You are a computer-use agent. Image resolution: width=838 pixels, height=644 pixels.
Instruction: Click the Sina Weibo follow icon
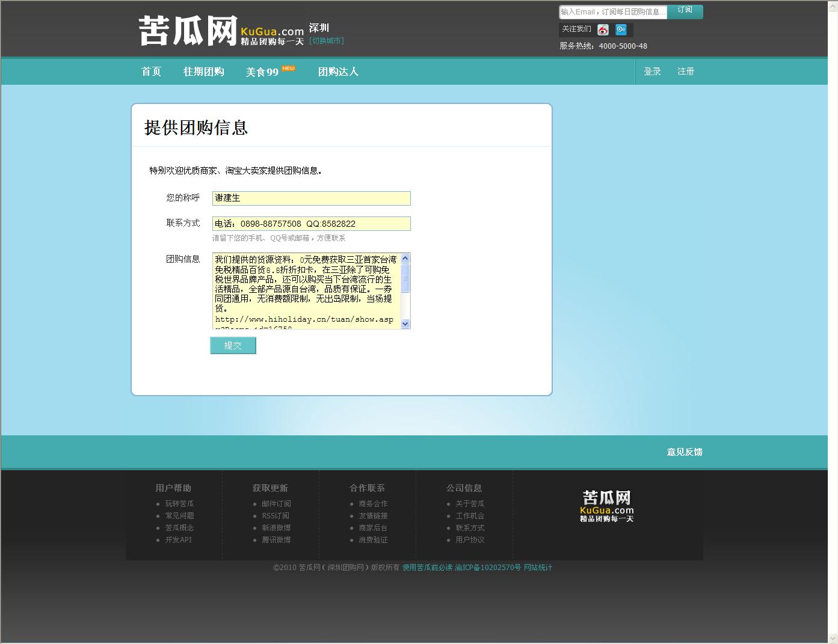tap(603, 29)
